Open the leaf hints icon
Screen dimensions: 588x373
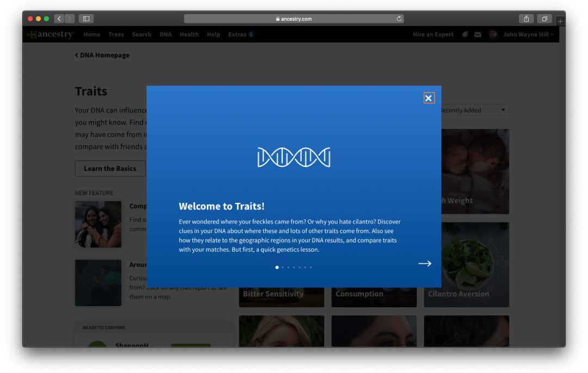[x=465, y=34]
